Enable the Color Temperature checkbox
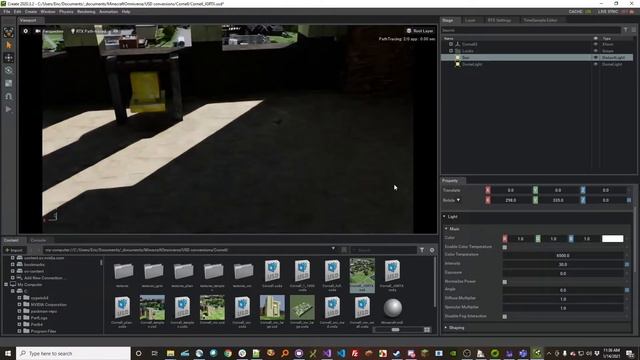The width and height of the screenshot is (640, 360). tap(505, 247)
